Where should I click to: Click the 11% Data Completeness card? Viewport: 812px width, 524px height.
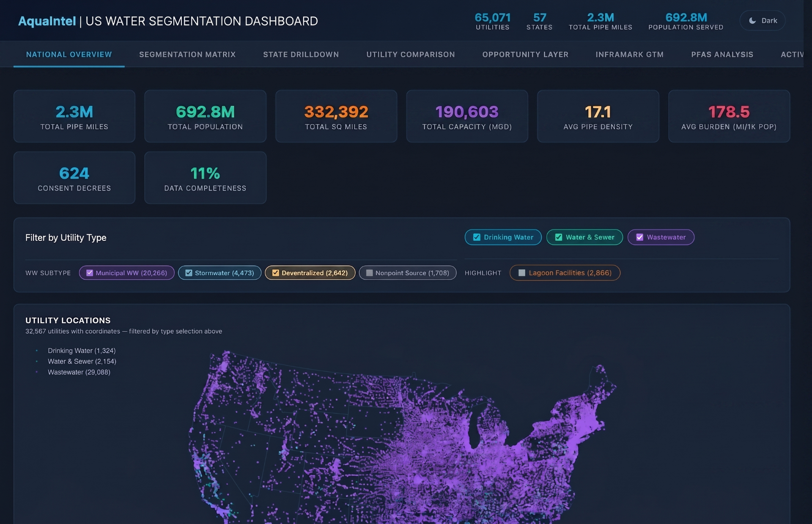tap(205, 178)
